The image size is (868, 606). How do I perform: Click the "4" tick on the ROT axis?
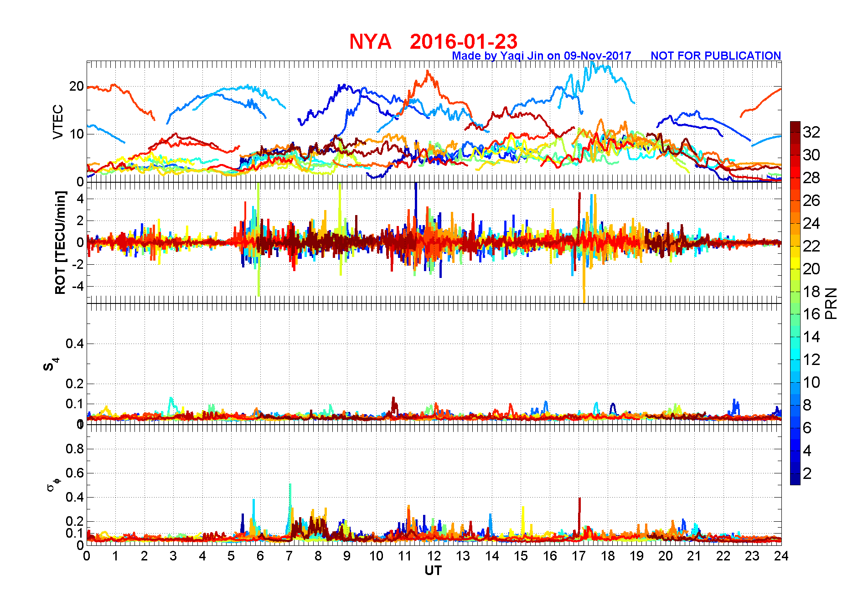click(80, 199)
